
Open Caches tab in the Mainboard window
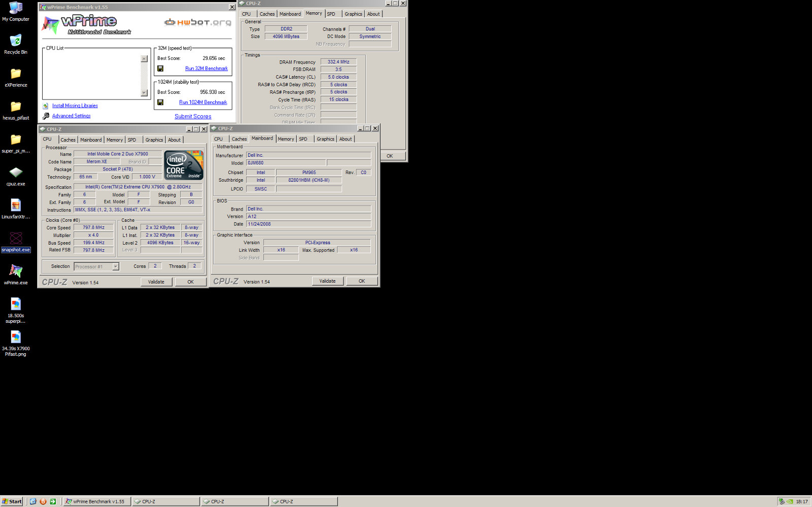pos(239,139)
